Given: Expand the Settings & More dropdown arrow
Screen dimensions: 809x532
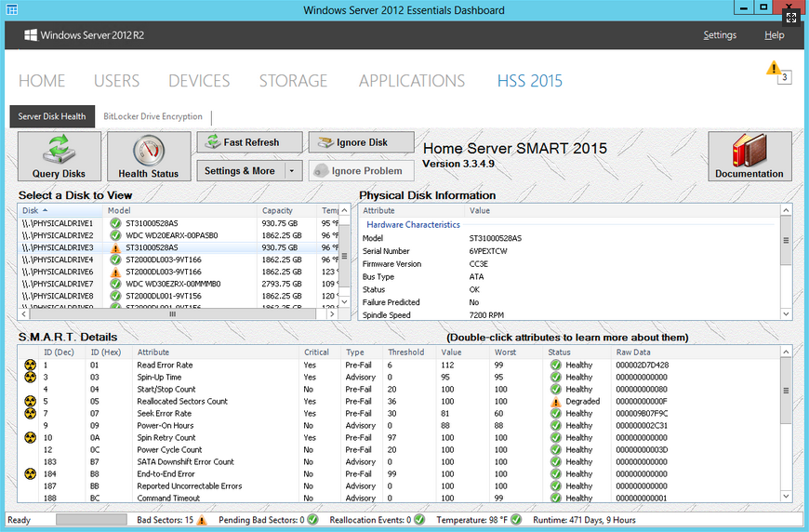Looking at the screenshot, I should pyautogui.click(x=292, y=171).
